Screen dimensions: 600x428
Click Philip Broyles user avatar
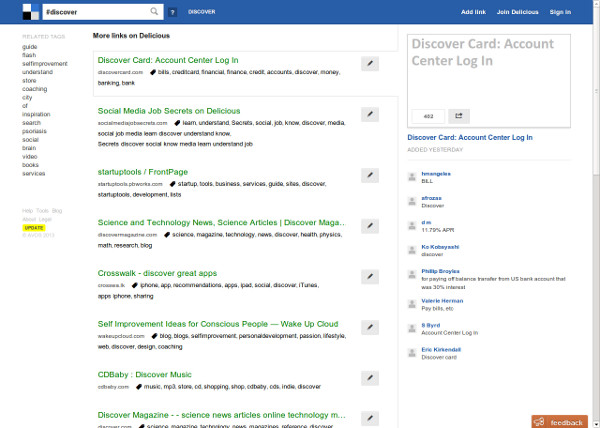(x=412, y=274)
